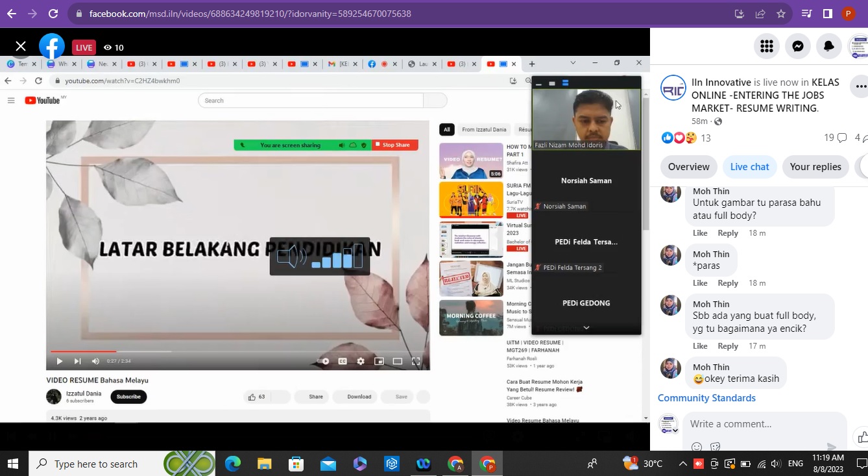The image size is (868, 476).
Task: Switch to the Overview tab
Action: [x=688, y=167]
